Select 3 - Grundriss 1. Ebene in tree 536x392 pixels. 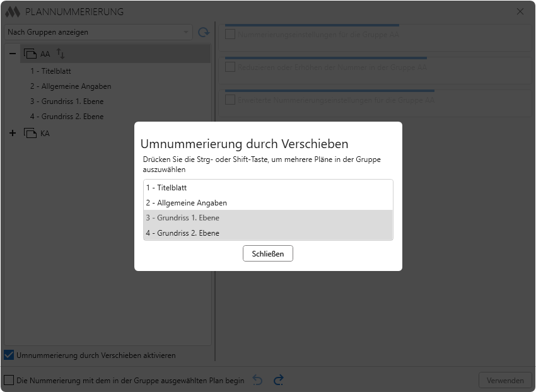67,101
